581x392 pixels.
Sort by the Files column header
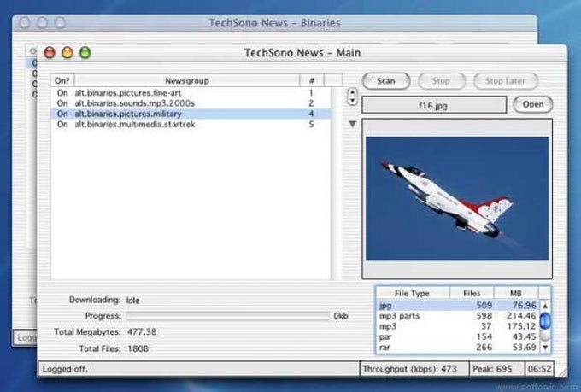point(472,293)
